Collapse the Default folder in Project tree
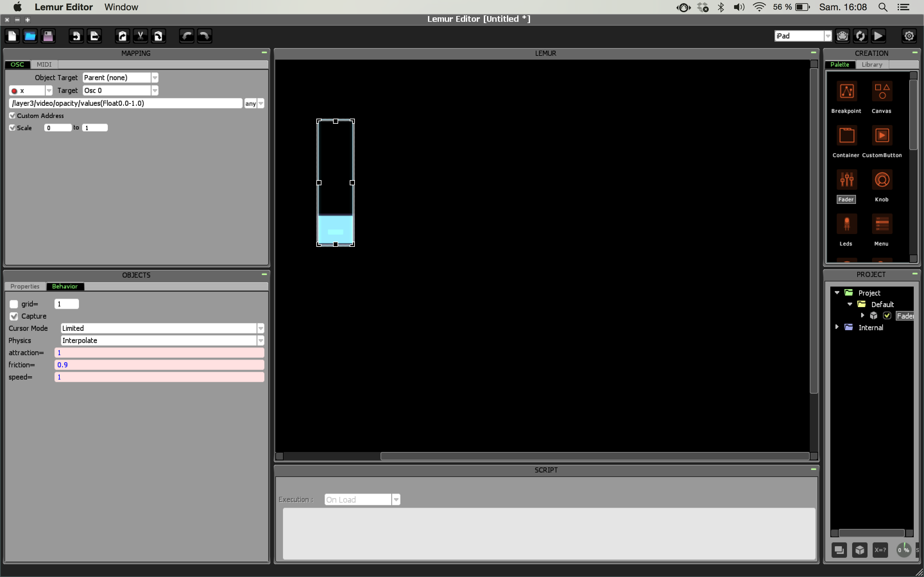Viewport: 924px width, 577px height. point(850,304)
